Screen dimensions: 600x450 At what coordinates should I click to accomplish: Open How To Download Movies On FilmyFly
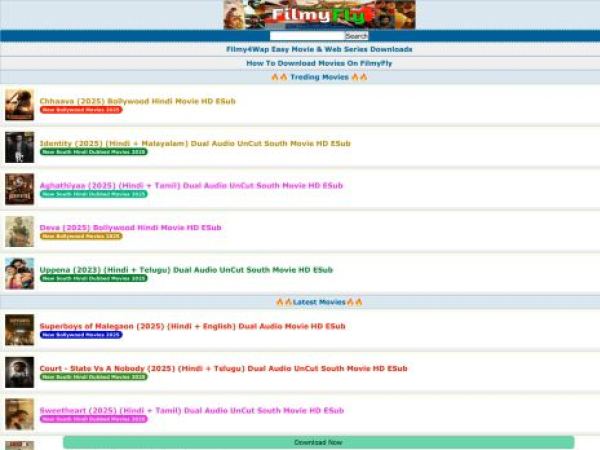319,63
